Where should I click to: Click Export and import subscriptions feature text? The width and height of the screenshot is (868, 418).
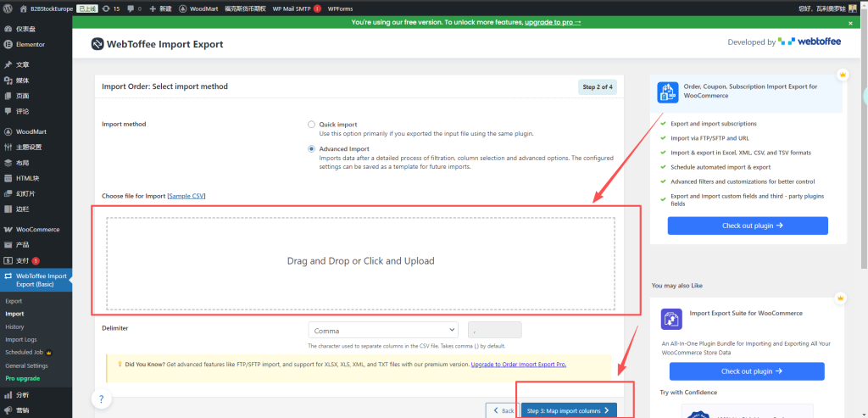(x=714, y=124)
